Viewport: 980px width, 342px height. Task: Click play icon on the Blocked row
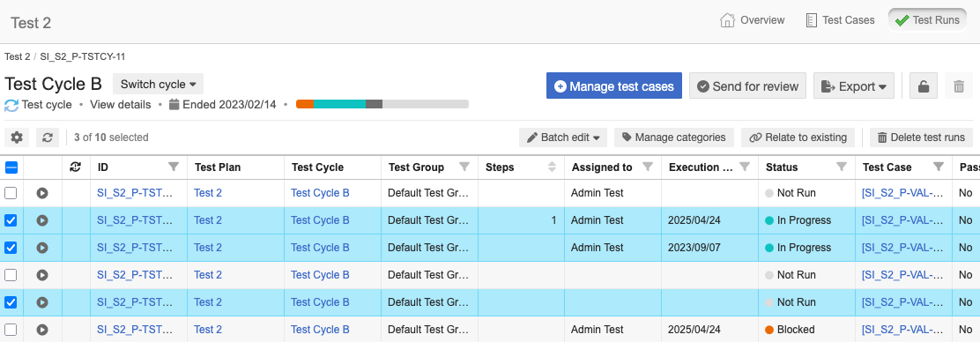(42, 330)
